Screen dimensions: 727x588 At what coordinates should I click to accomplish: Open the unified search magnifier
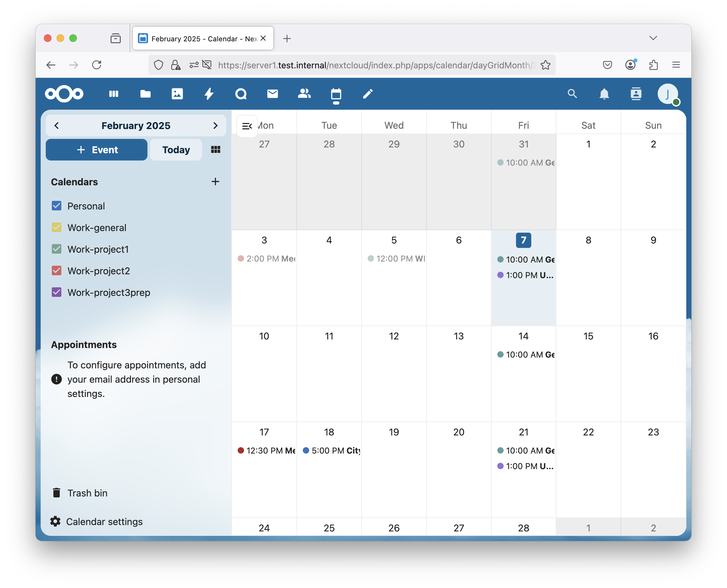pos(572,94)
